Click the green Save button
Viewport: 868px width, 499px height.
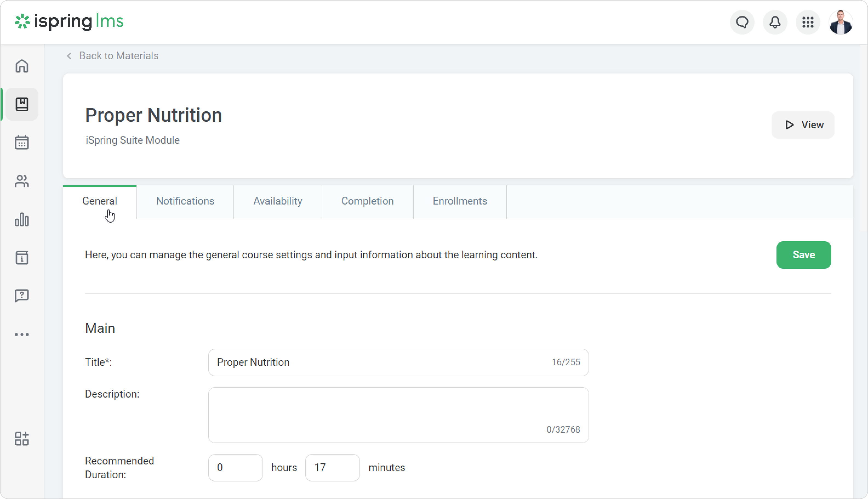[803, 255]
